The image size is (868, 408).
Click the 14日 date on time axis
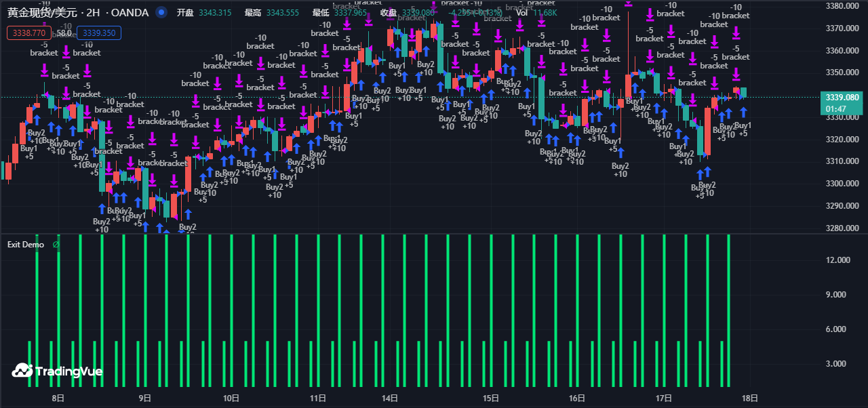click(x=389, y=399)
